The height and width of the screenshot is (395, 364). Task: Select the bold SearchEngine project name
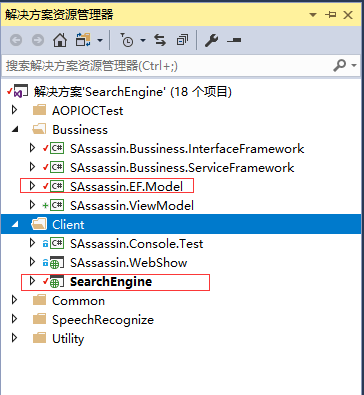tap(111, 282)
